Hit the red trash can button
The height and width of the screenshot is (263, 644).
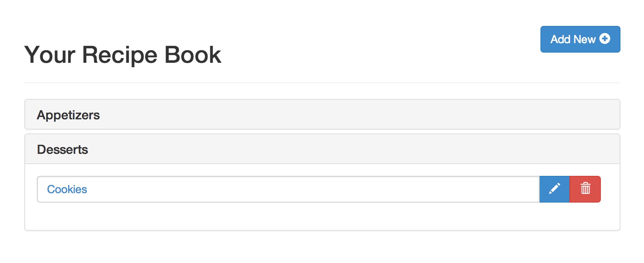tap(585, 189)
